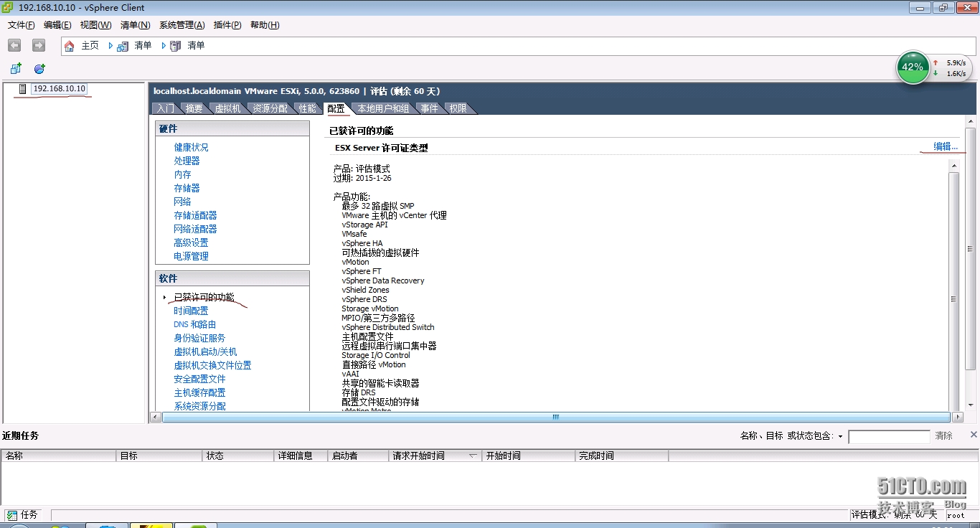980x528 pixels.
Task: Open 主机缓存配置 link
Action: pyautogui.click(x=199, y=392)
